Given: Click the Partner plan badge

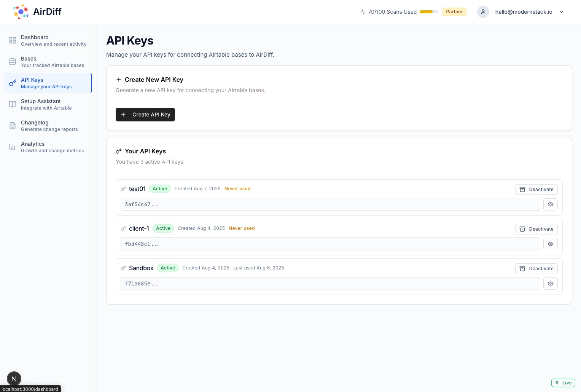Looking at the screenshot, I should pos(454,12).
